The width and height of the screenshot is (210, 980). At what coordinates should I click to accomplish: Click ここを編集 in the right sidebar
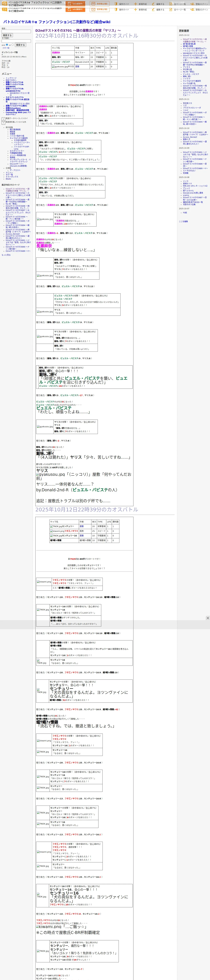pyautogui.click(x=183, y=221)
